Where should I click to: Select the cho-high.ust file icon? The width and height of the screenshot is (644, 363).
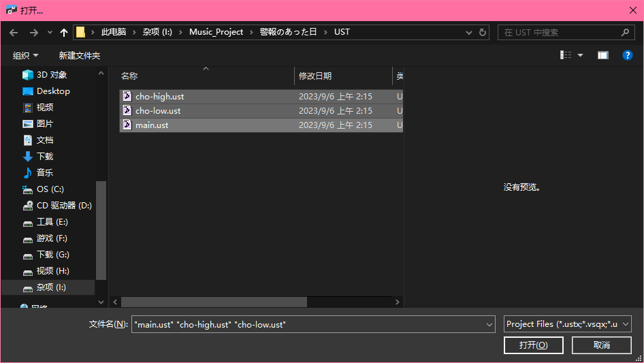[127, 97]
